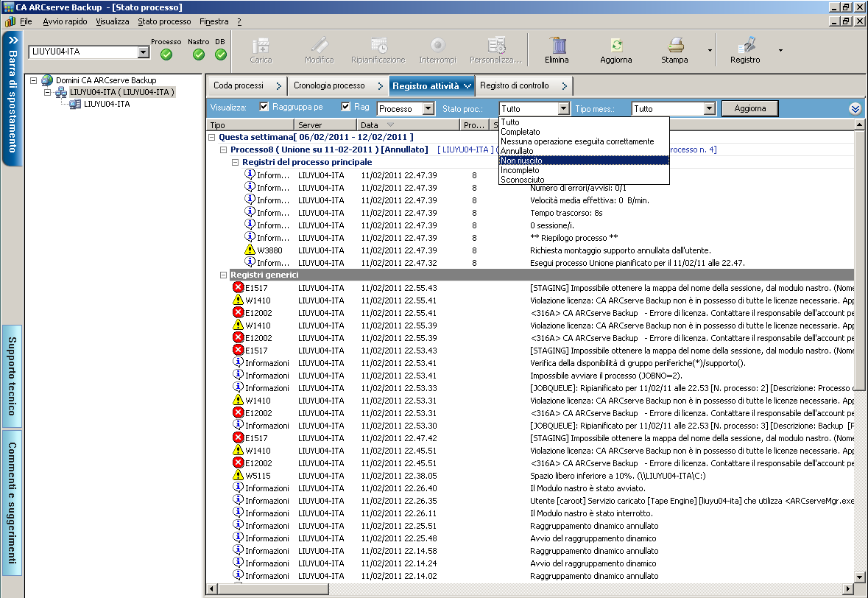Click the horizontal scrollbar right arrow
868x598 pixels.
[x=849, y=589]
